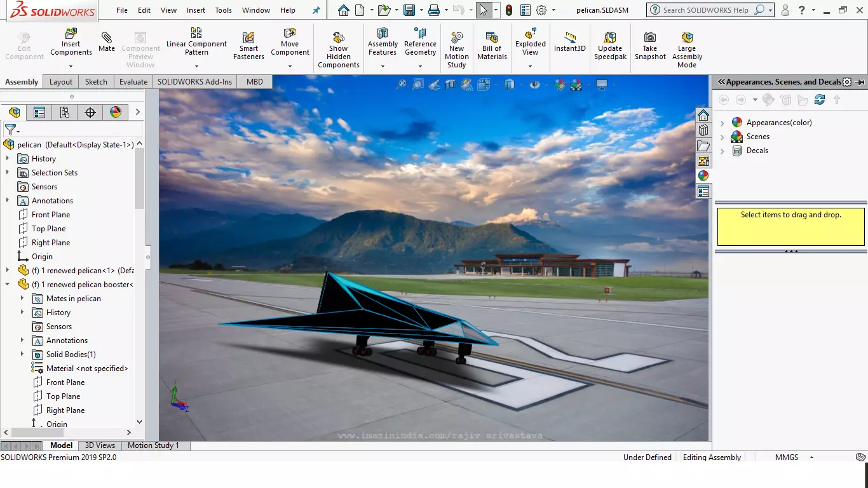The width and height of the screenshot is (868, 488).
Task: Open the task pane settings gear
Action: (846, 82)
